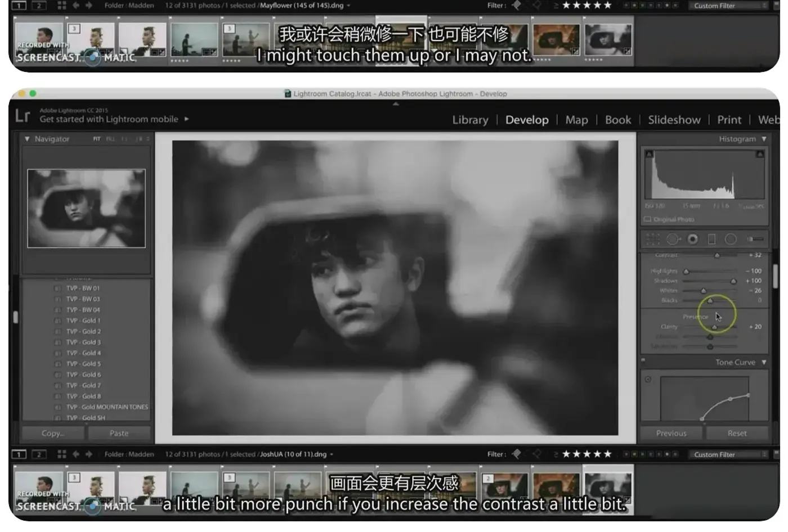This screenshot has width=788, height=532.
Task: Click the Clarity slider handle
Action: point(714,327)
